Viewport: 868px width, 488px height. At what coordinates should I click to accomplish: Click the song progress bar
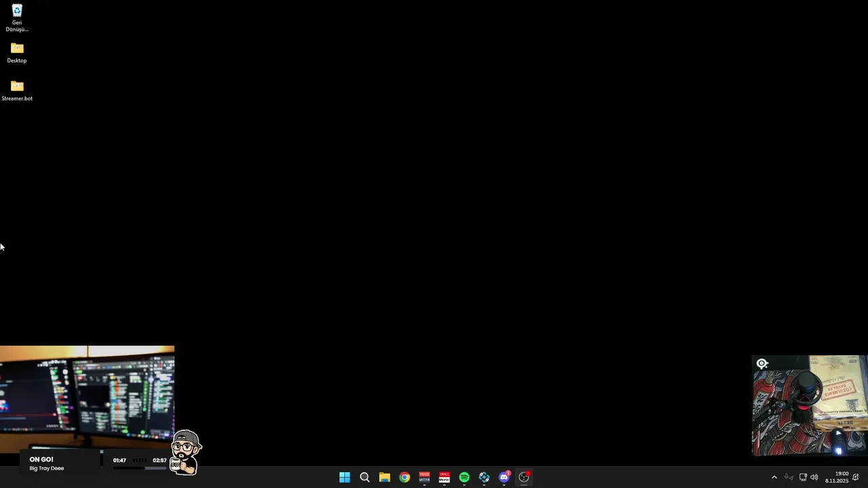(x=140, y=468)
